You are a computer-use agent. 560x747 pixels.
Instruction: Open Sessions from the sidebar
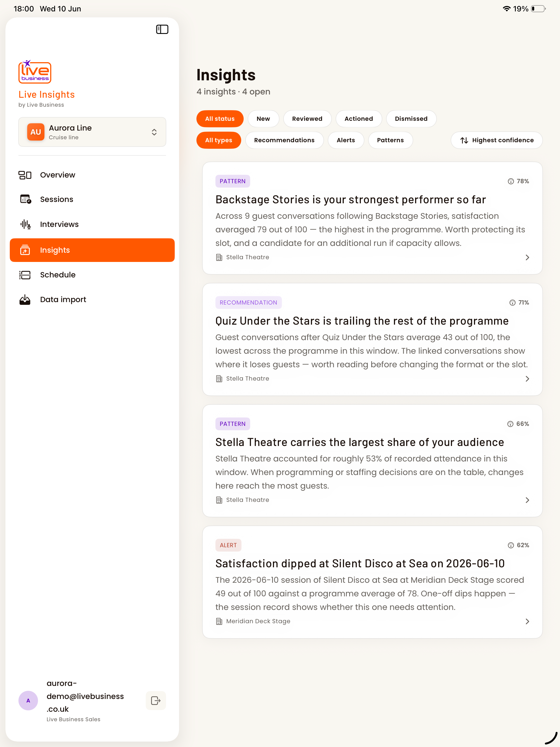92,199
